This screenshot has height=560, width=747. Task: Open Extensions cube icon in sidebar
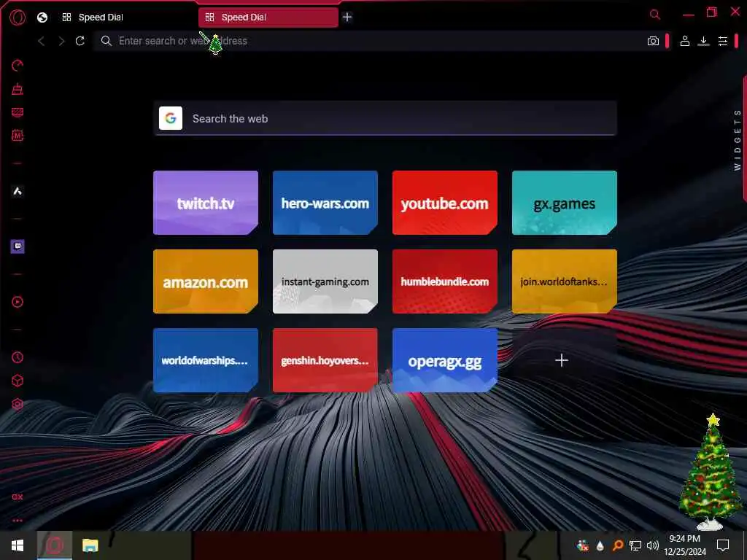(18, 381)
